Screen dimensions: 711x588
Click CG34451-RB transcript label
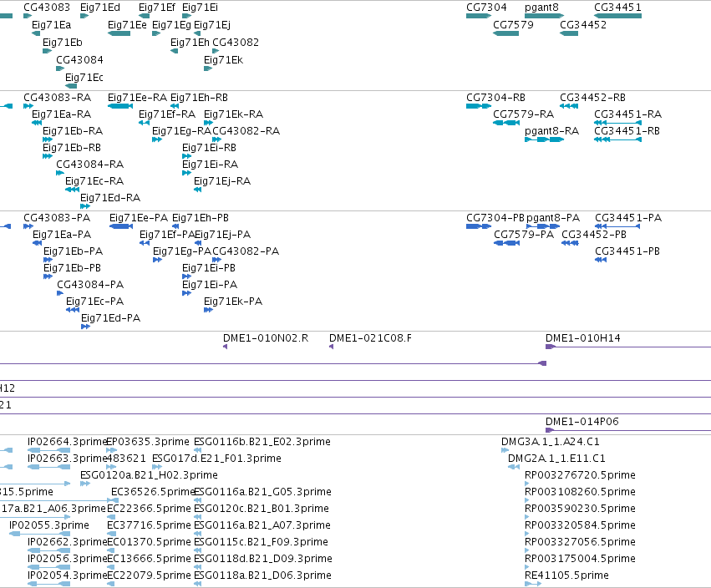(x=627, y=131)
